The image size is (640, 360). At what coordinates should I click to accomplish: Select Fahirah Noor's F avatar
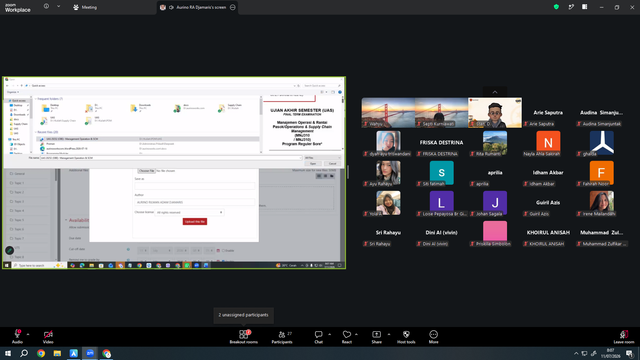pos(602,173)
